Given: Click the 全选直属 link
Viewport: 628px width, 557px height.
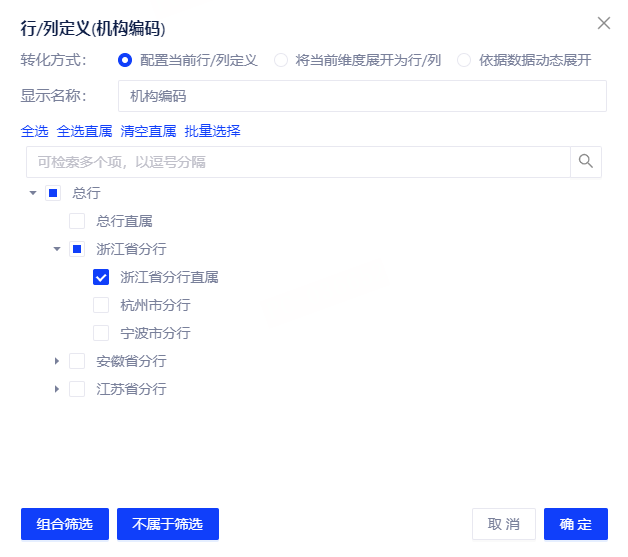Looking at the screenshot, I should click(84, 131).
